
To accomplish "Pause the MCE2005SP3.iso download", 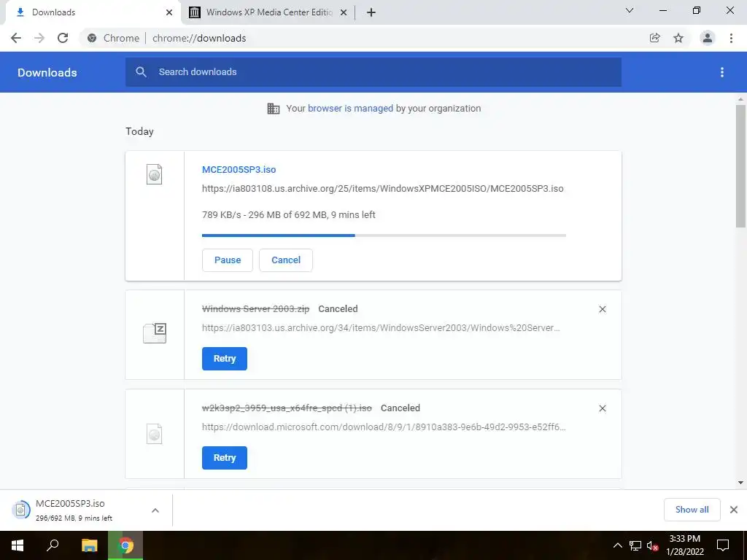I will [x=228, y=260].
